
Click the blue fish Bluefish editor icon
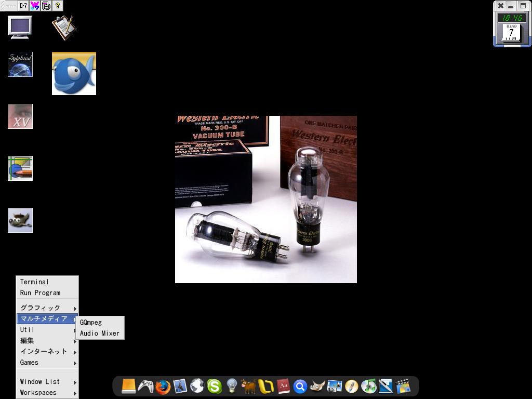(74, 73)
